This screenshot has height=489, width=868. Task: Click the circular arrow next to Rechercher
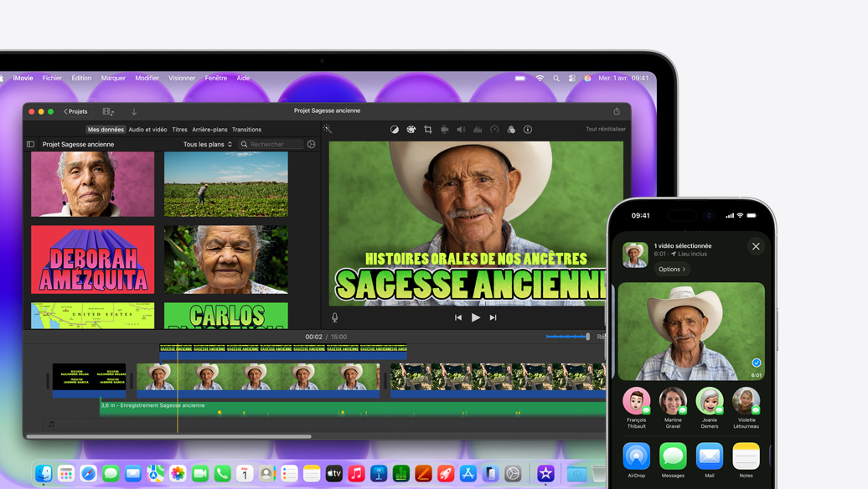pyautogui.click(x=310, y=144)
